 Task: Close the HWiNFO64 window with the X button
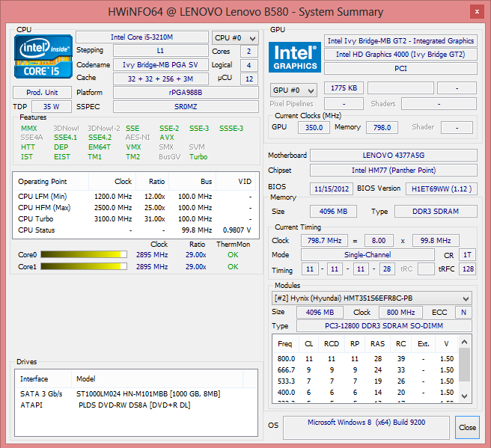pyautogui.click(x=477, y=12)
